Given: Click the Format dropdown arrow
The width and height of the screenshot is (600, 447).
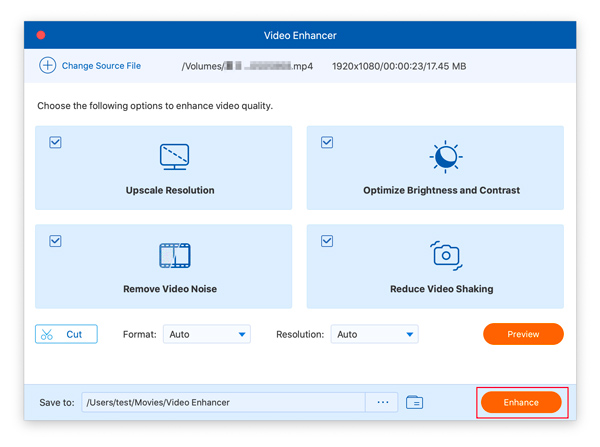Looking at the screenshot, I should pyautogui.click(x=242, y=335).
